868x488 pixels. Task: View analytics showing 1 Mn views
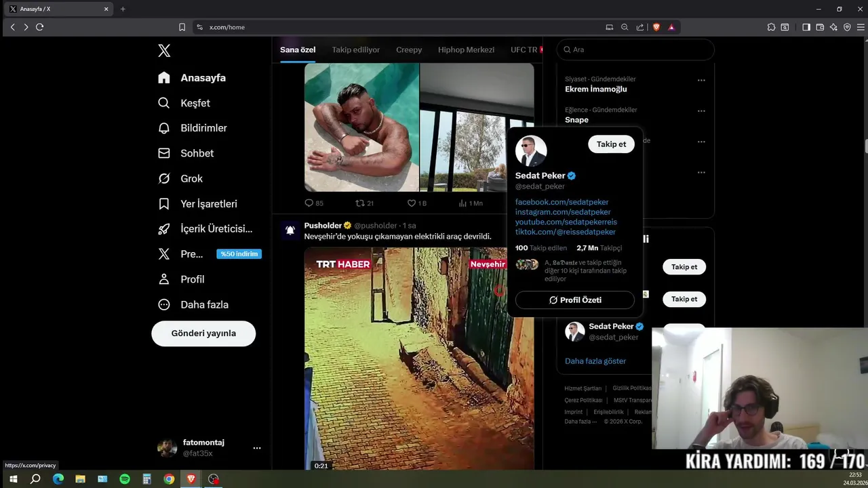point(471,203)
